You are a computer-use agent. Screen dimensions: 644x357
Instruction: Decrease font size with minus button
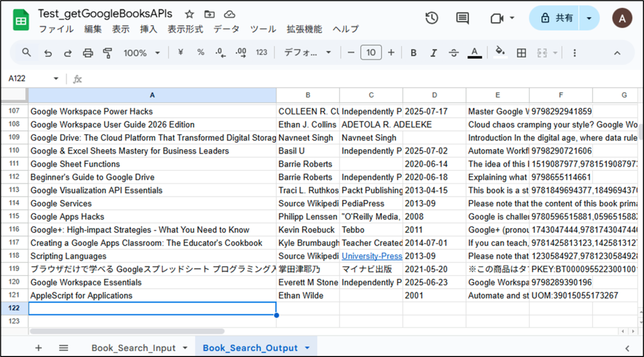tap(351, 53)
